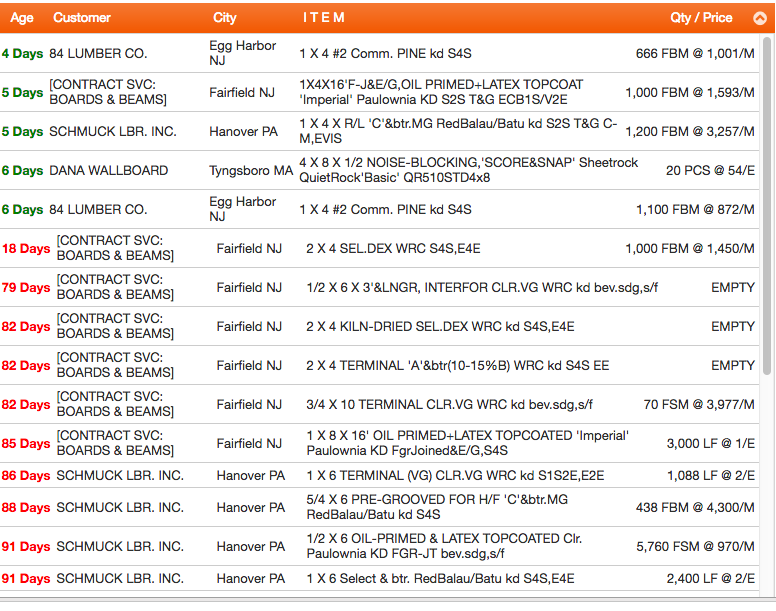
Task: Sort by the ITEM column header
Action: coord(324,18)
